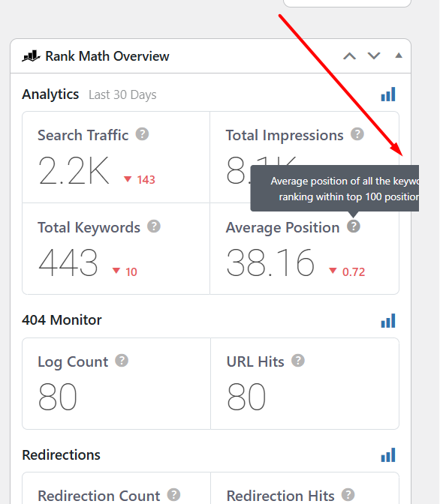Click the 404 Monitor heading
The height and width of the screenshot is (504, 440).
point(62,320)
